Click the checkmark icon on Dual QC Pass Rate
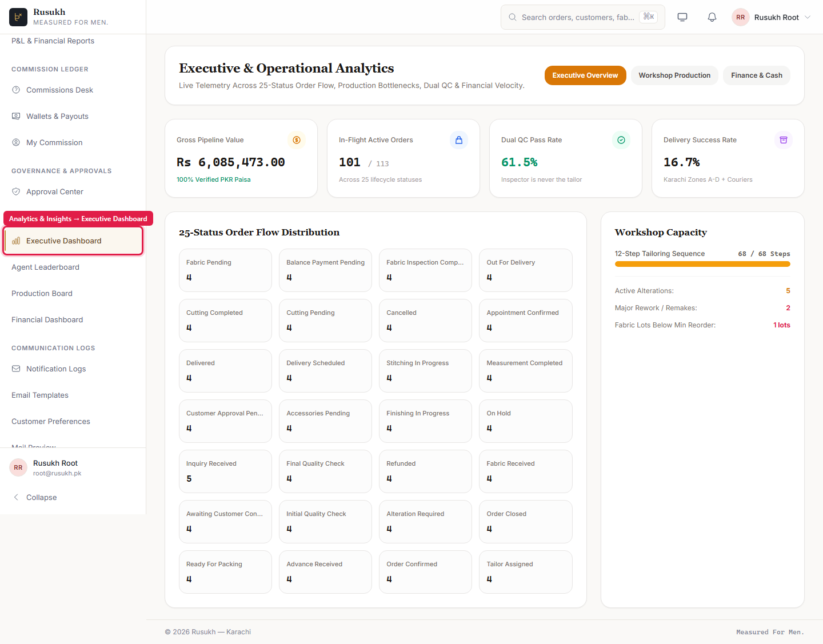 click(621, 140)
